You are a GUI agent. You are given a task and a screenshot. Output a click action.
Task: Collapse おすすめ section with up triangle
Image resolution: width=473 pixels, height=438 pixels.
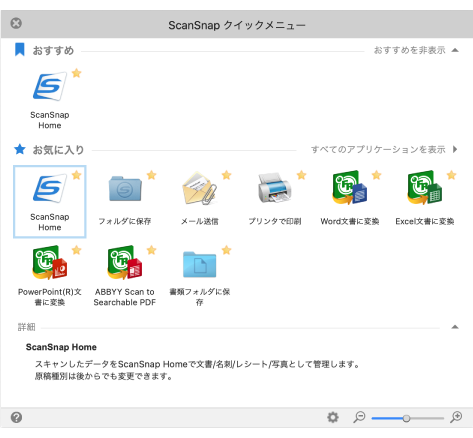[x=455, y=50]
